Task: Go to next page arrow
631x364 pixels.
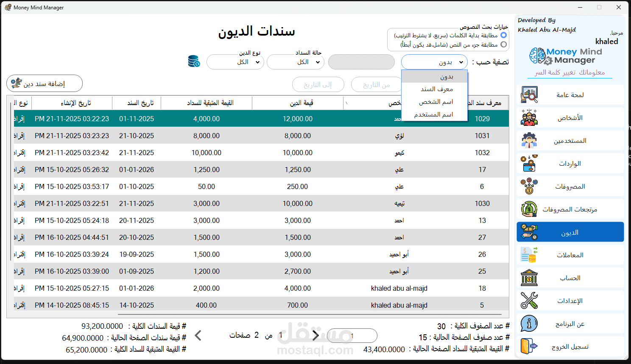Action: pyautogui.click(x=315, y=336)
